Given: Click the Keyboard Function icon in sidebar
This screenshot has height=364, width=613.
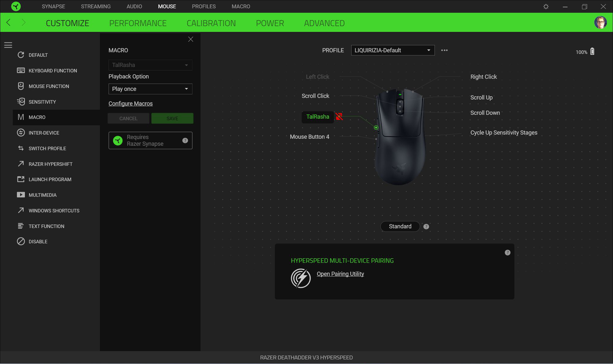Looking at the screenshot, I should (21, 70).
